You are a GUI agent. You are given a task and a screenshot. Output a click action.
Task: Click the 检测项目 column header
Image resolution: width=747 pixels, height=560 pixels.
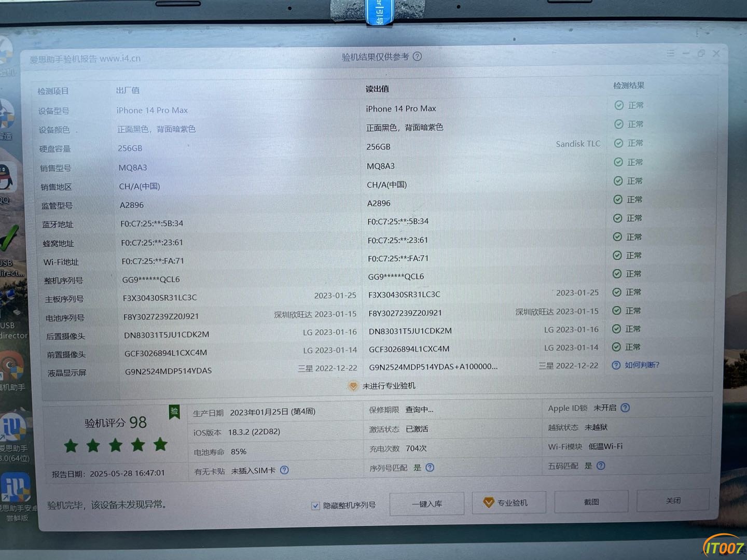click(x=53, y=91)
